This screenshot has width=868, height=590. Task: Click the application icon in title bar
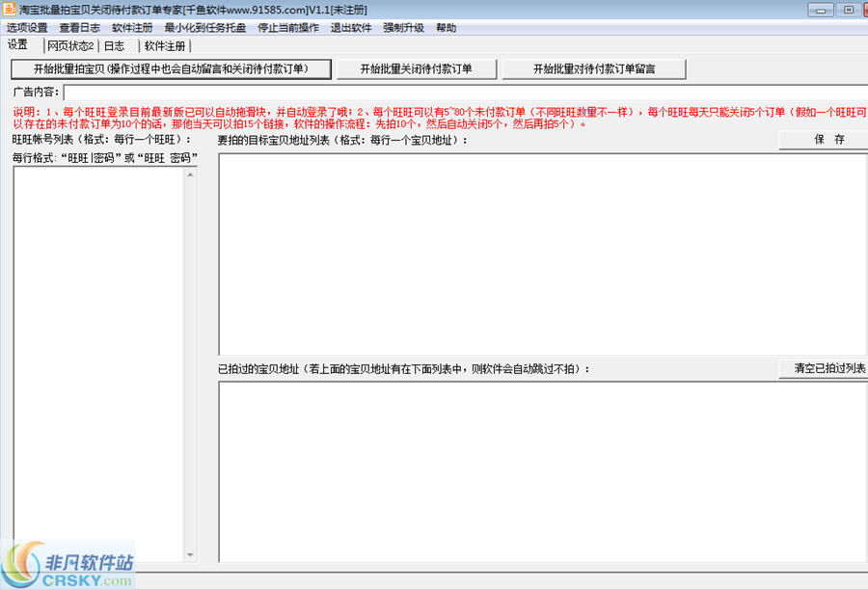9,10
